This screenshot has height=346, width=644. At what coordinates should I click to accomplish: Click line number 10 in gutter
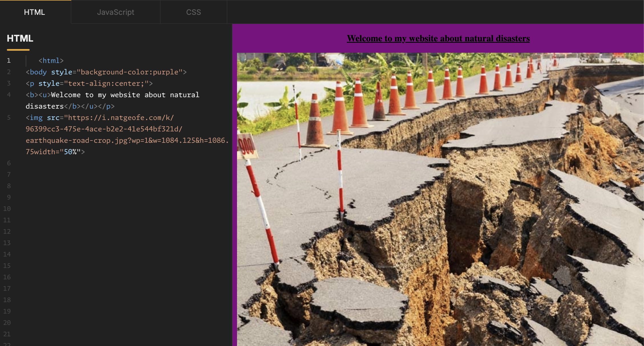pos(7,209)
